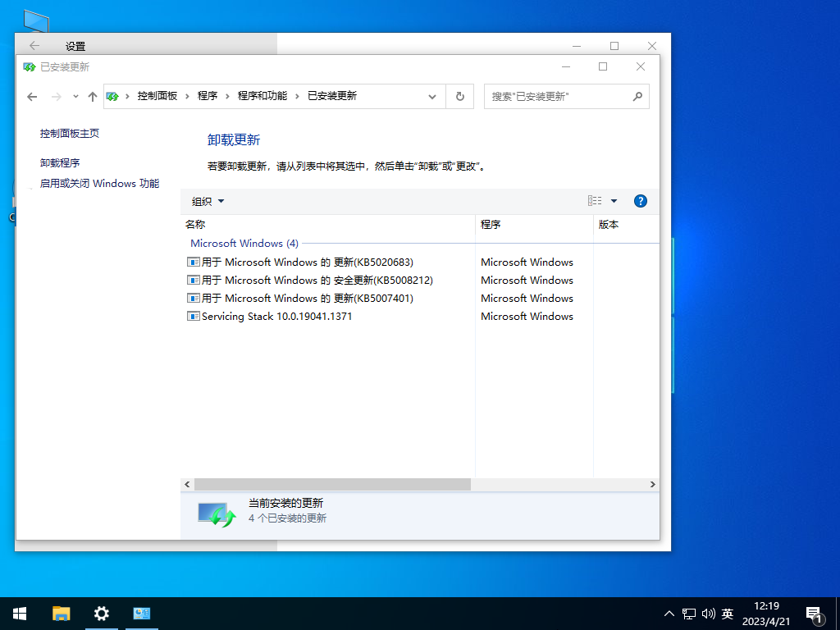Click the search magnifier icon
Screen dimensions: 840x630
tap(637, 96)
